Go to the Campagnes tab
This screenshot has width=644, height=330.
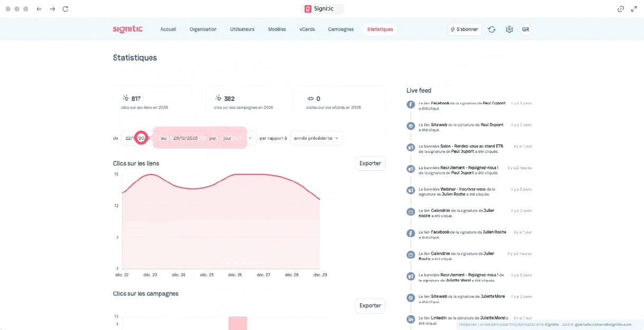coord(340,30)
